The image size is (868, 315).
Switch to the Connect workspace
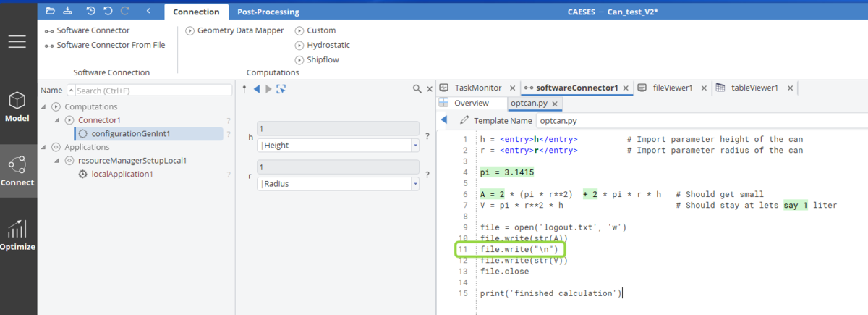click(18, 171)
